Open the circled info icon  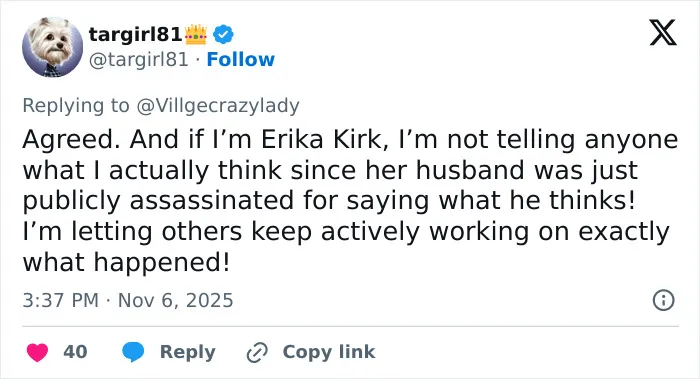coord(663,300)
